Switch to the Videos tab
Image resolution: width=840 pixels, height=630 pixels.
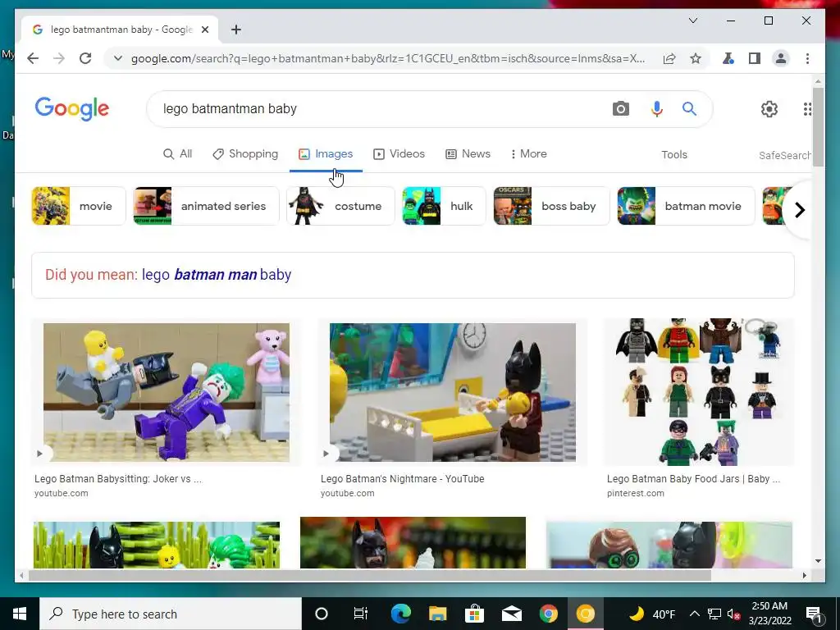click(399, 153)
